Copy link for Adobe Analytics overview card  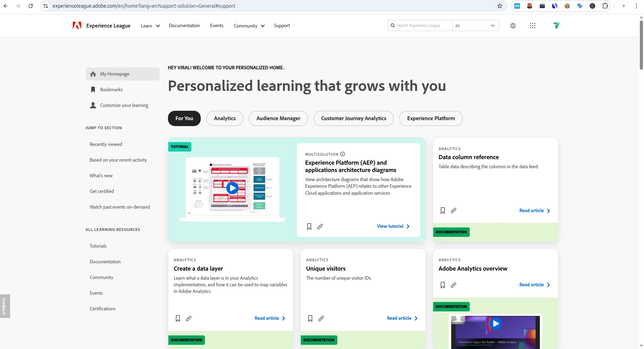click(x=453, y=285)
